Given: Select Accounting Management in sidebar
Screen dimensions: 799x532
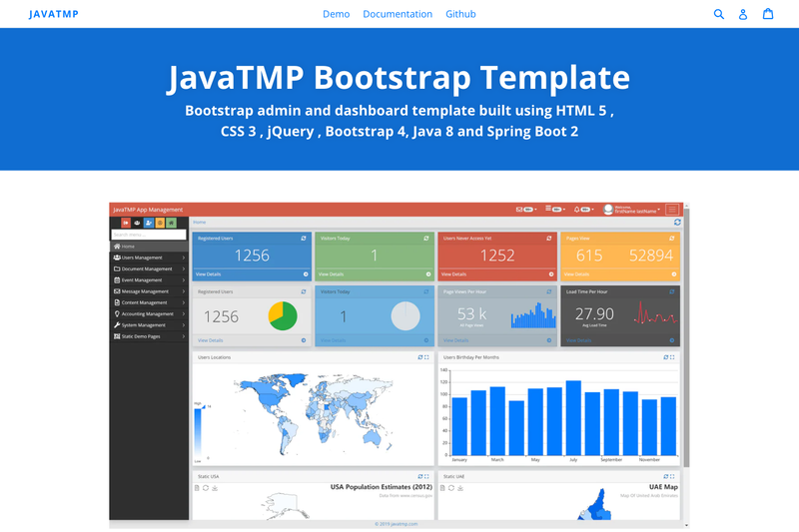Looking at the screenshot, I should click(149, 313).
